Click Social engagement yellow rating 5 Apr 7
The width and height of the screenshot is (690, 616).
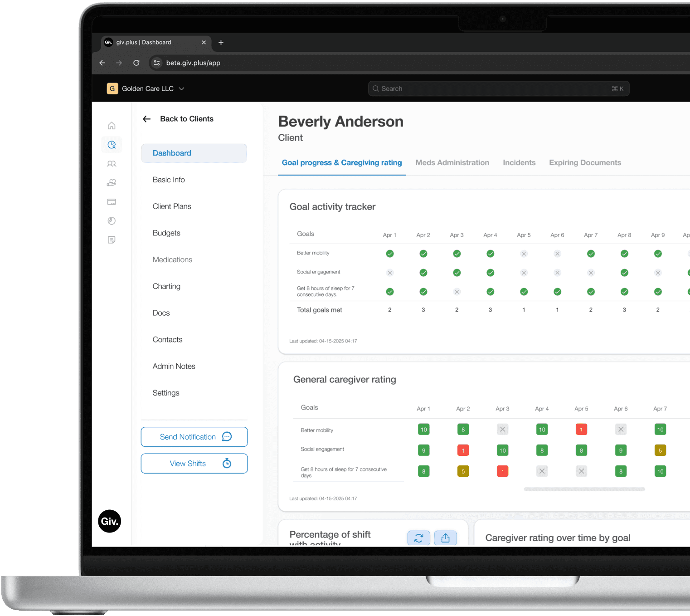pyautogui.click(x=660, y=450)
